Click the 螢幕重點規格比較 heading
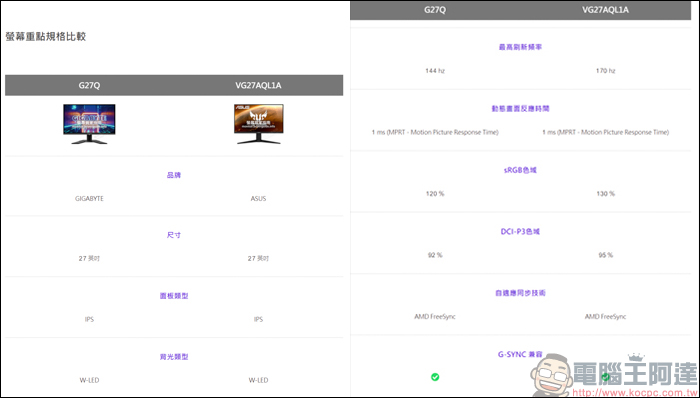700x398 pixels. tap(46, 37)
